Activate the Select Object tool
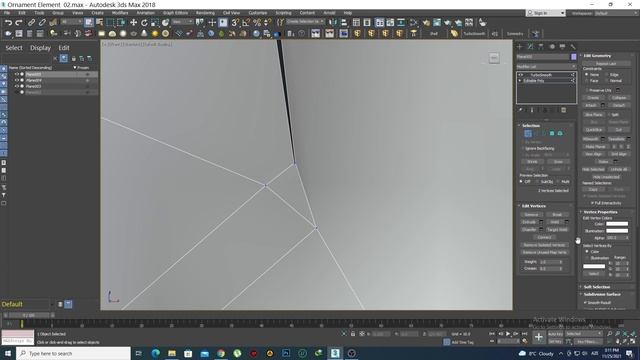 tap(89, 22)
